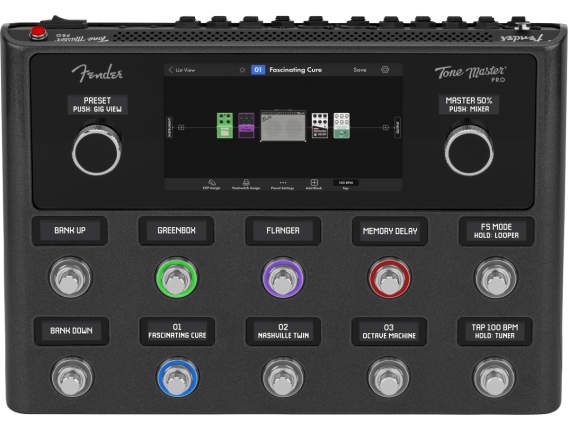Viewport: 568px width, 430px height.
Task: Select the Instrument input block
Action: [169, 127]
